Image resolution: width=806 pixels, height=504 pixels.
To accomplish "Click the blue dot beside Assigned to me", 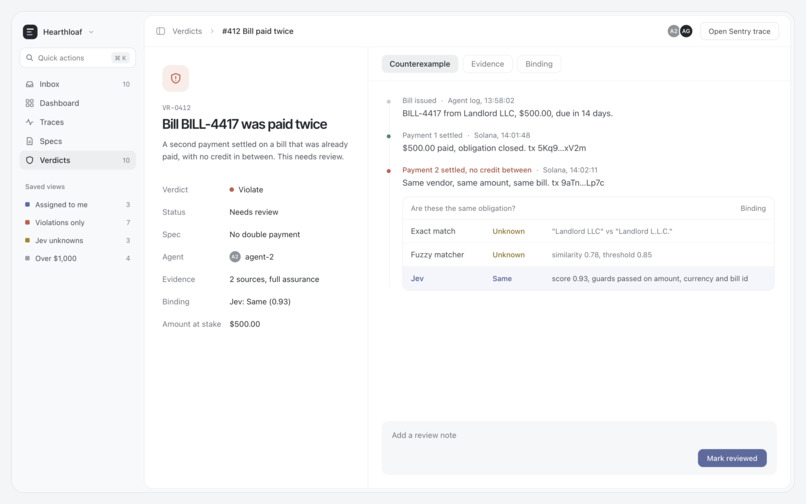I will pos(27,204).
